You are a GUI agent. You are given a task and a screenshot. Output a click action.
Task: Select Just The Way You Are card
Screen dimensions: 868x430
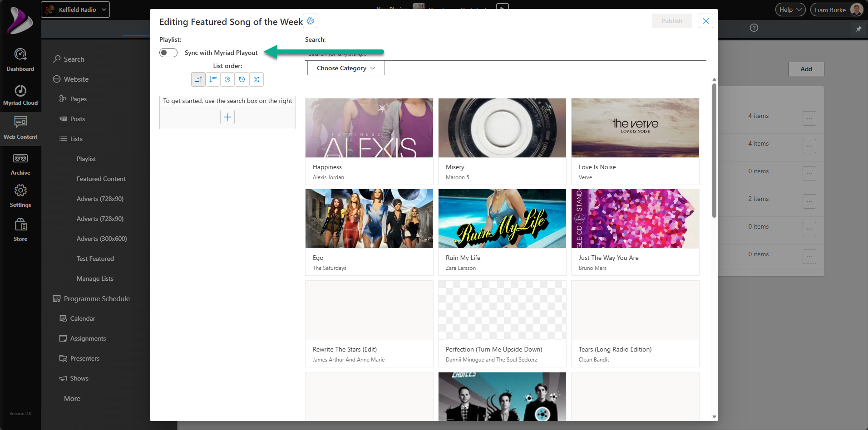[635, 232]
